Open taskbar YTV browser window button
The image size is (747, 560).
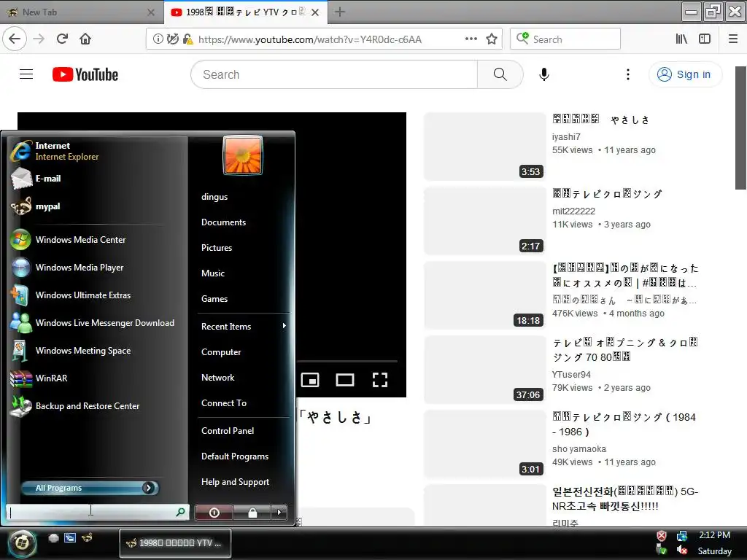[175, 542]
